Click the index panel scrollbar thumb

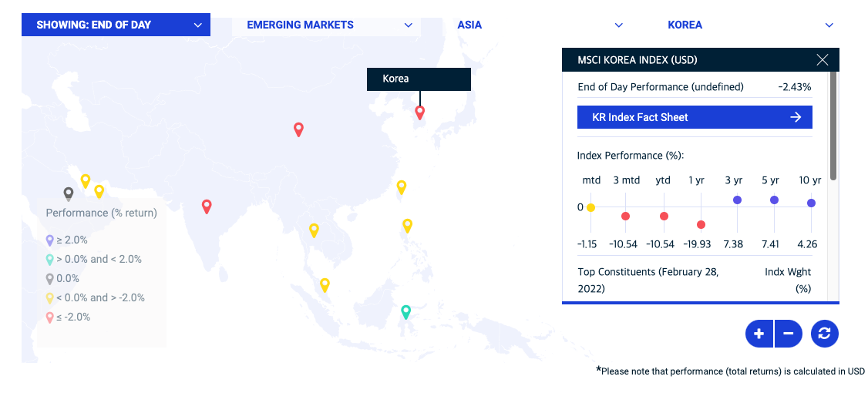click(x=833, y=125)
